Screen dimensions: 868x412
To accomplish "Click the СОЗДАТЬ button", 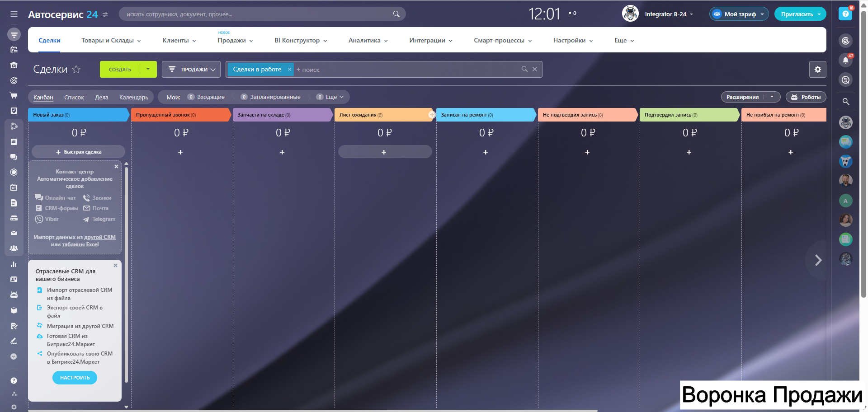I will 120,69.
